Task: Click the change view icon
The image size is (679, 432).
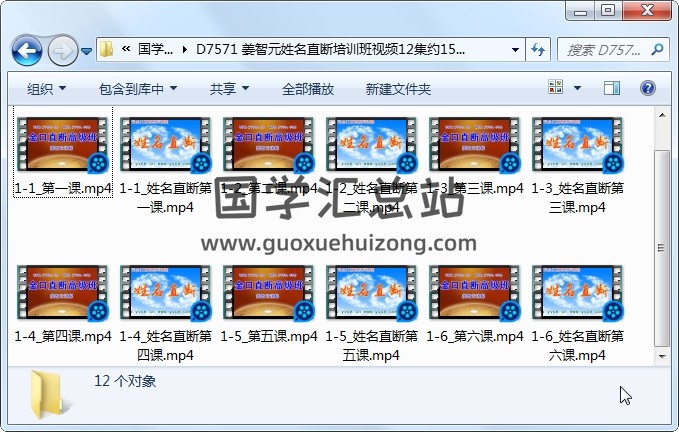Action: pyautogui.click(x=556, y=87)
